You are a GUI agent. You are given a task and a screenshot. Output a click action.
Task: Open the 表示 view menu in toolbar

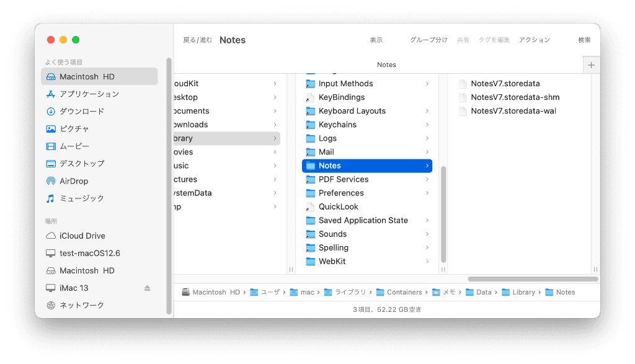pyautogui.click(x=376, y=40)
